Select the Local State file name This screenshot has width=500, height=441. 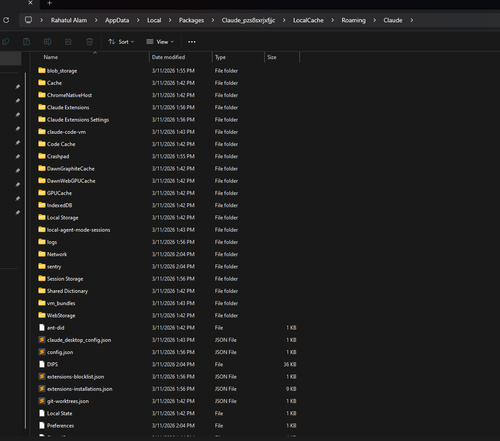pyautogui.click(x=59, y=413)
